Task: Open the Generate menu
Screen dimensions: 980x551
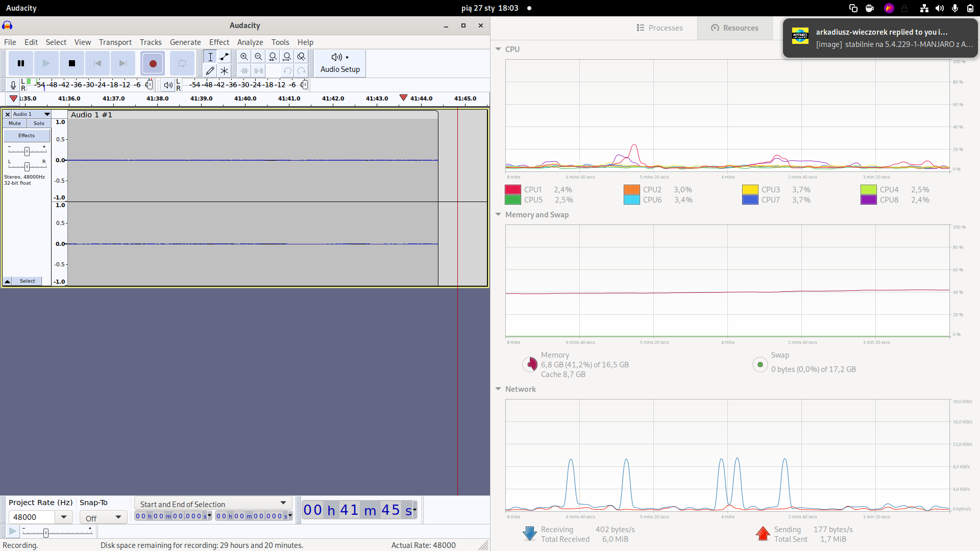Action: (185, 42)
